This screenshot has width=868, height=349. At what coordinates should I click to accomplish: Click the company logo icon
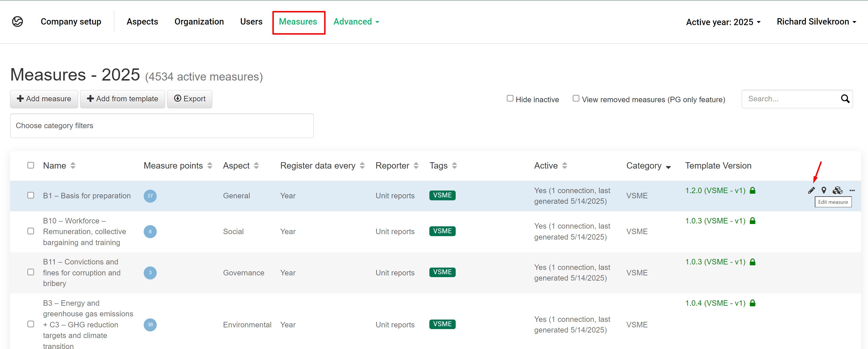tap(18, 22)
